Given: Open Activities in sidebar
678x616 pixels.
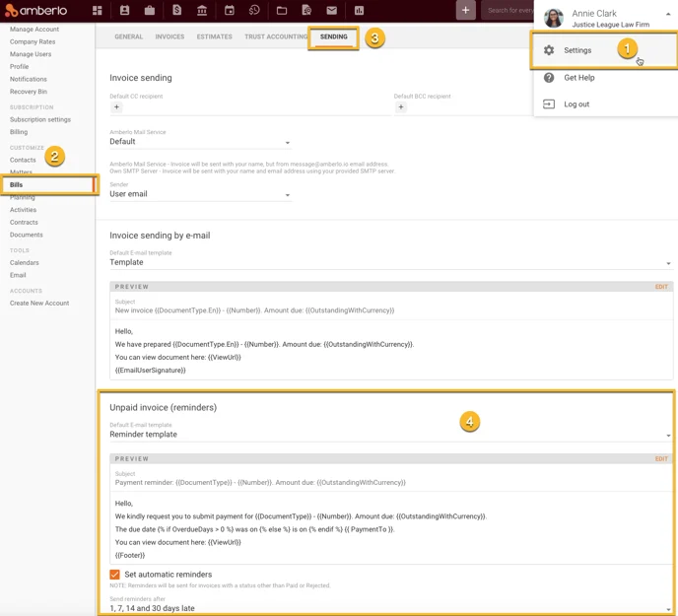Looking at the screenshot, I should [24, 210].
